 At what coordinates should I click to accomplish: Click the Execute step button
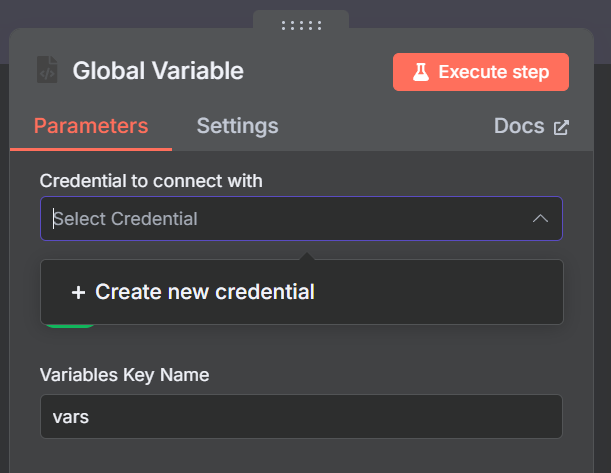480,72
